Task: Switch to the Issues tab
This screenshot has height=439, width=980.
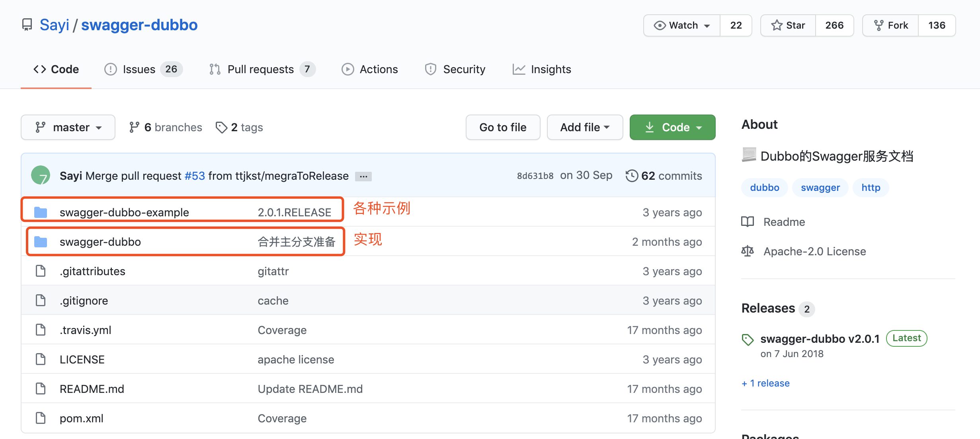Action: tap(143, 69)
